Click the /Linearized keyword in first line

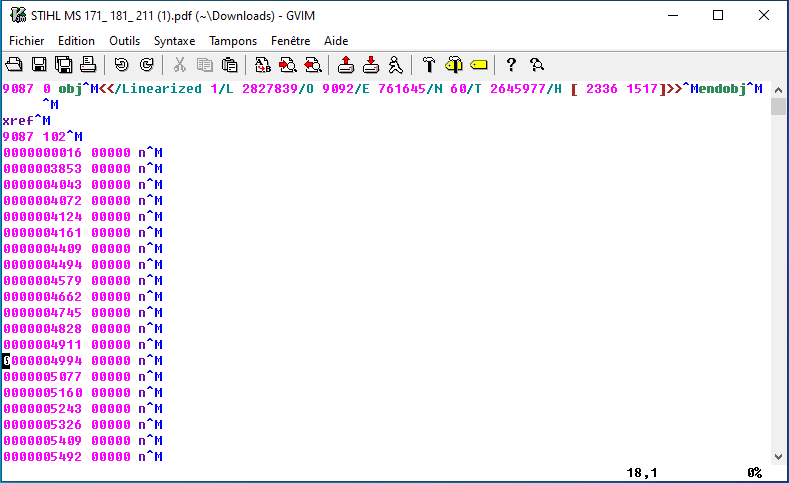click(158, 89)
